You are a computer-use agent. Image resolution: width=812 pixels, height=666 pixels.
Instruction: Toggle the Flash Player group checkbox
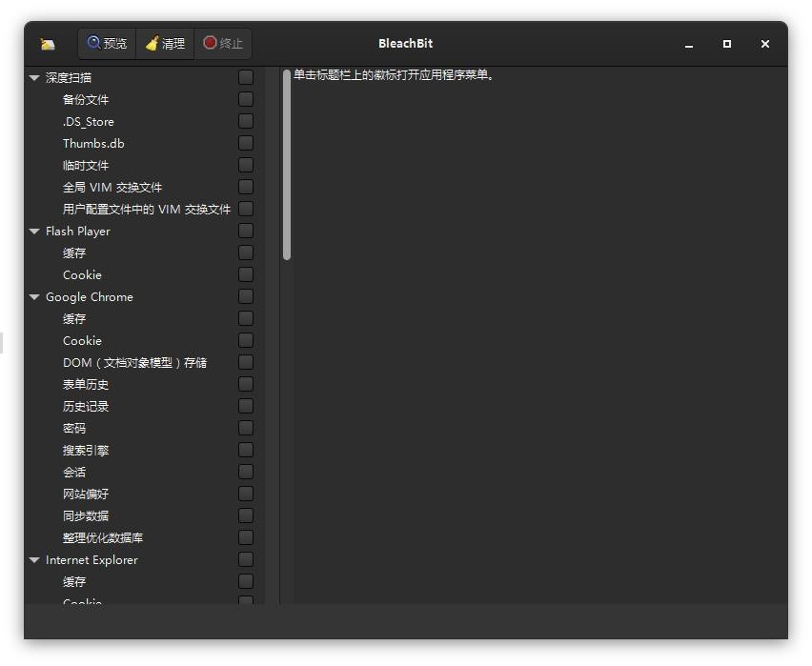(246, 231)
